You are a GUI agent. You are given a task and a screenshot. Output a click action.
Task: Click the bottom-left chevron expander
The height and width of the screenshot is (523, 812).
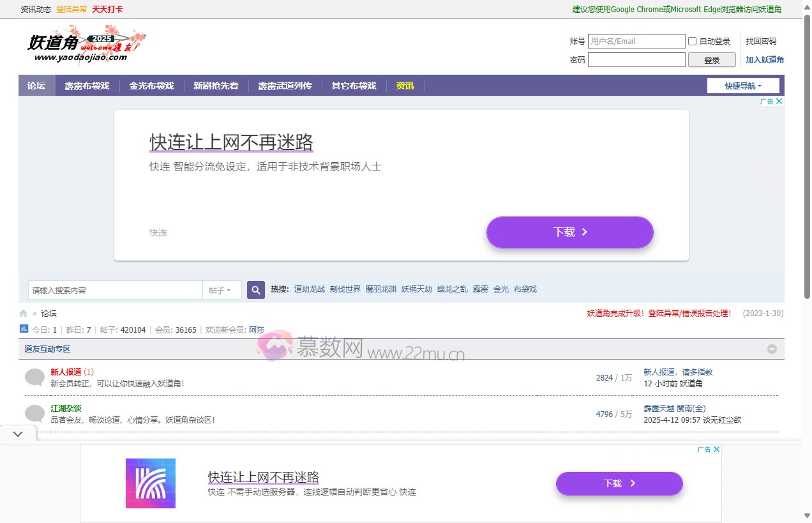pyautogui.click(x=18, y=434)
